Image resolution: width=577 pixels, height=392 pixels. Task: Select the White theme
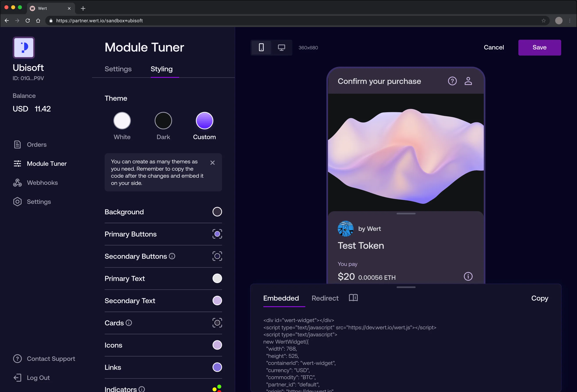pyautogui.click(x=122, y=121)
